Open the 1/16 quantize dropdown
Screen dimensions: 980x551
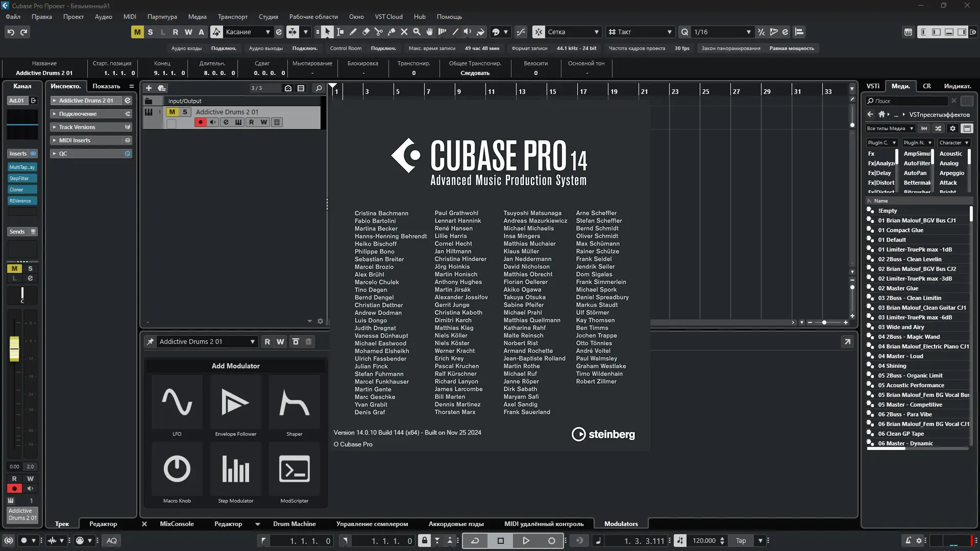tap(748, 32)
